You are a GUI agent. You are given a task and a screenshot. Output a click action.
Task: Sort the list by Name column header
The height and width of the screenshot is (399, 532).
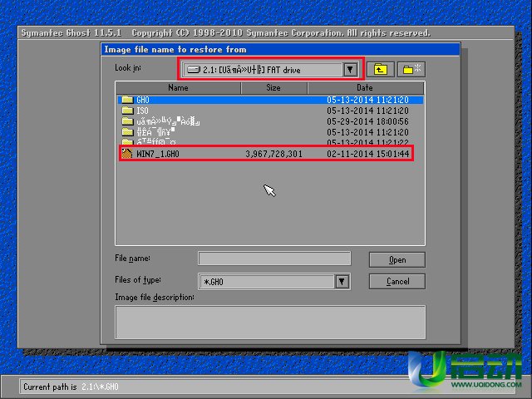pyautogui.click(x=178, y=88)
